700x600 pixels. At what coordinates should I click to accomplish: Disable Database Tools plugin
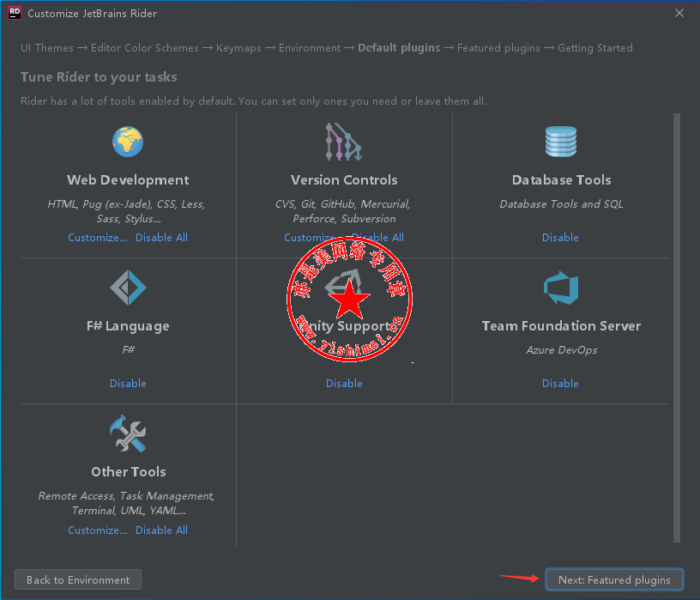tap(560, 237)
